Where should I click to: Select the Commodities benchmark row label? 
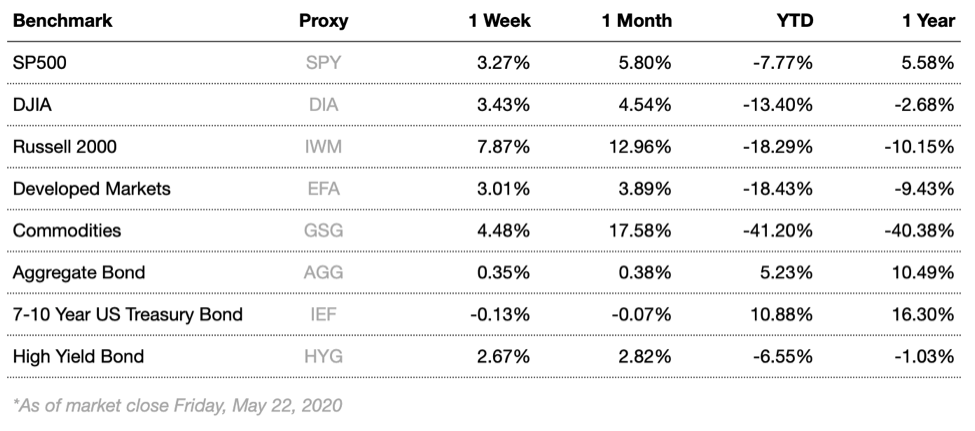coord(67,231)
